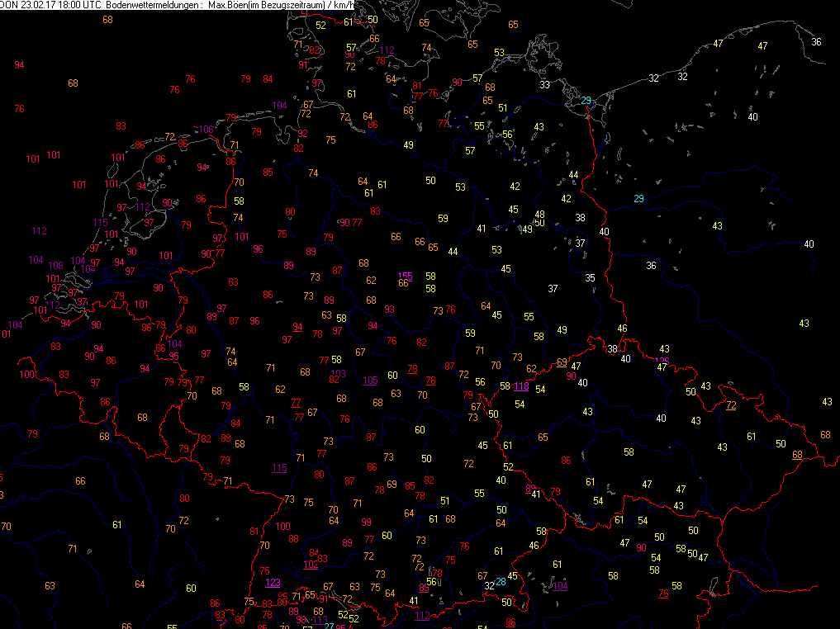Click the red 93 station reading

[389, 310]
